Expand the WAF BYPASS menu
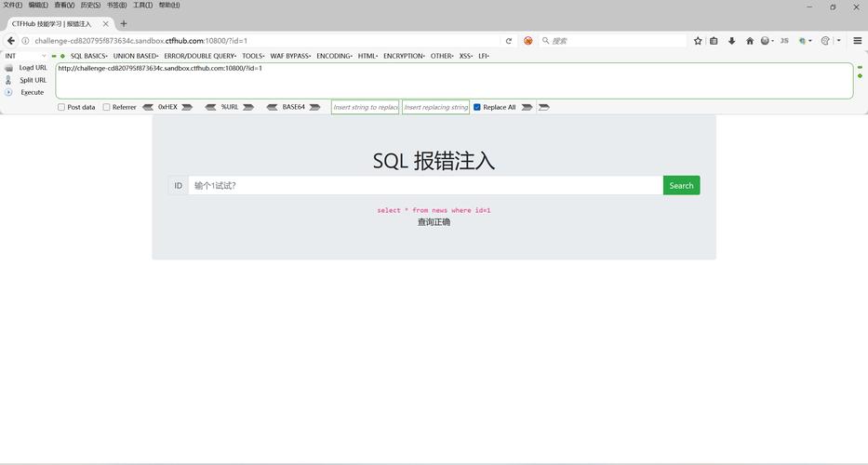The image size is (868, 465). [290, 56]
